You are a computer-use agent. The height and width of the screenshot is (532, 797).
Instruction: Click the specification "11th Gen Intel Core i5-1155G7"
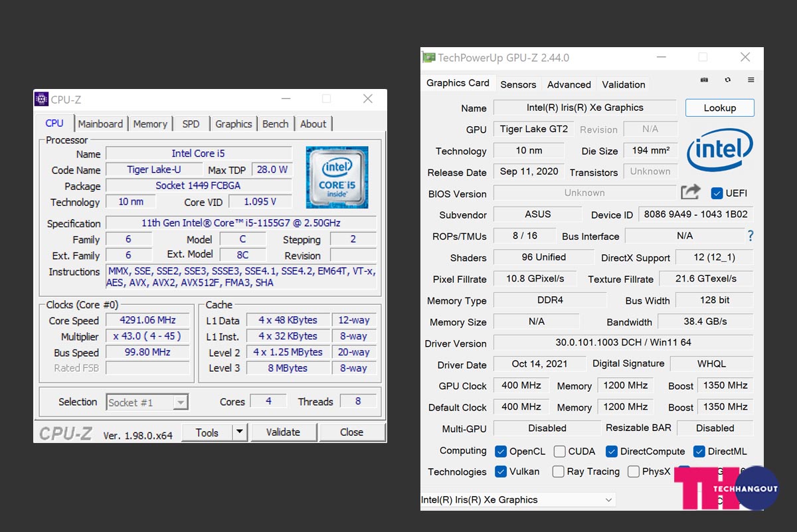click(x=241, y=223)
